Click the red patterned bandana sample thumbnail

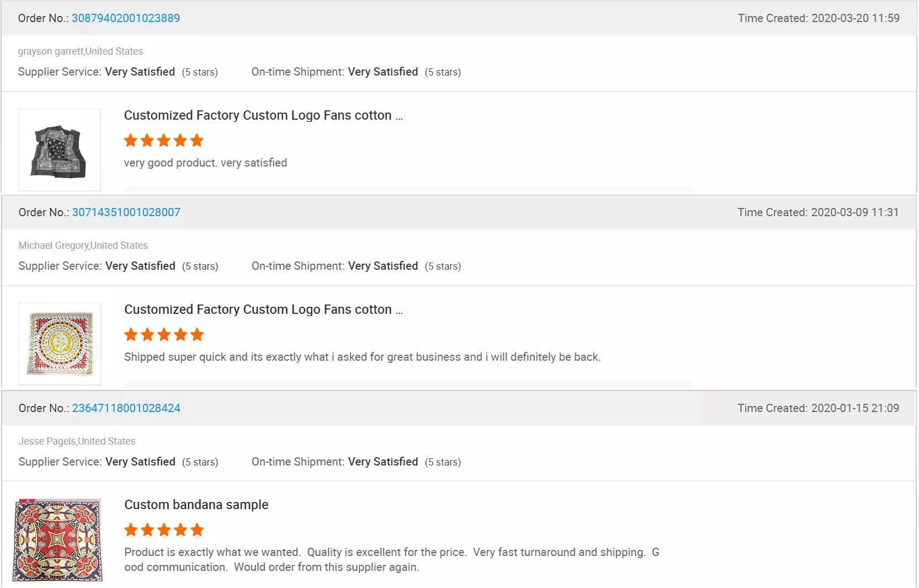tap(58, 539)
